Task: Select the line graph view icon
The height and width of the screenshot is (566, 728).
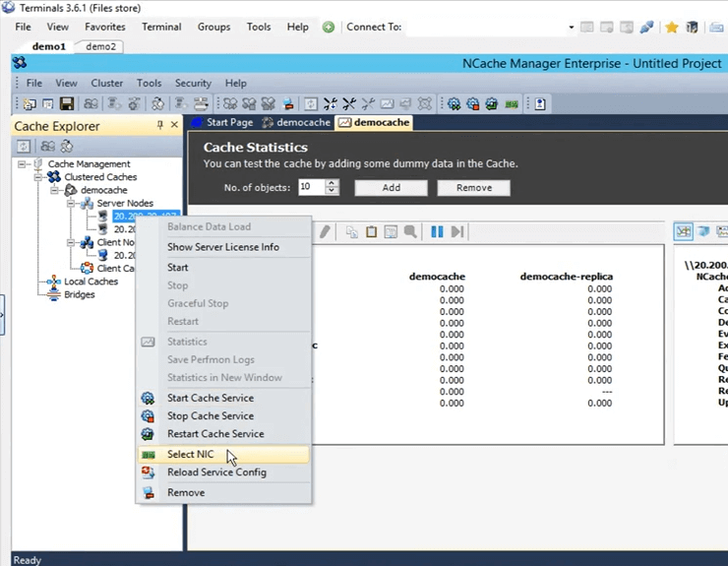Action: (684, 231)
